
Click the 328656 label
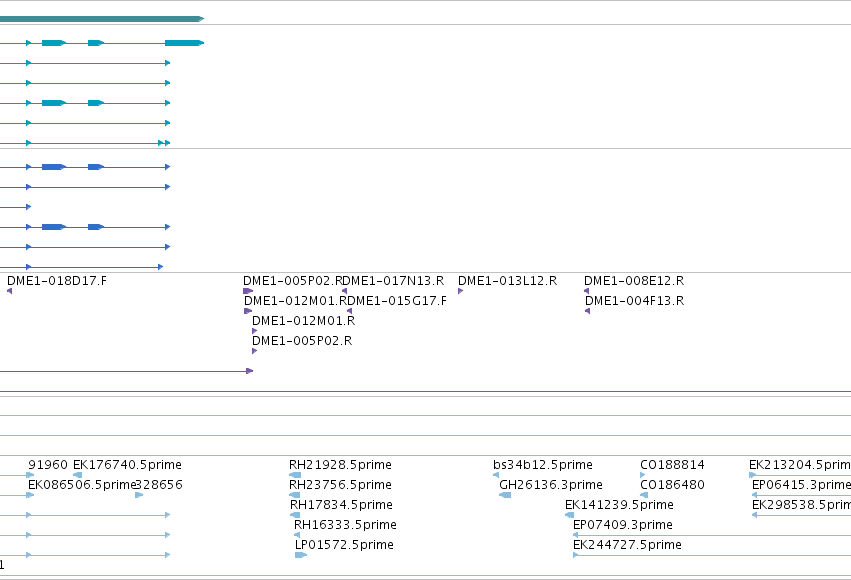click(158, 485)
